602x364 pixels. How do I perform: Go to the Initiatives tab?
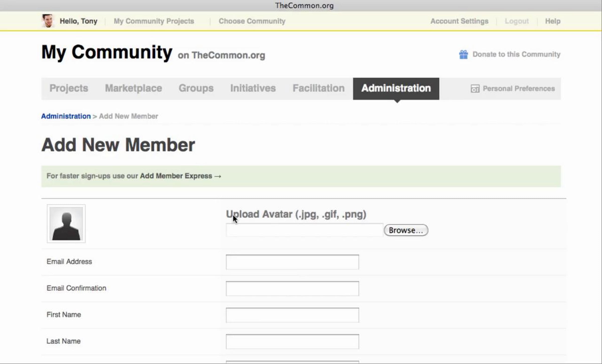(x=253, y=88)
